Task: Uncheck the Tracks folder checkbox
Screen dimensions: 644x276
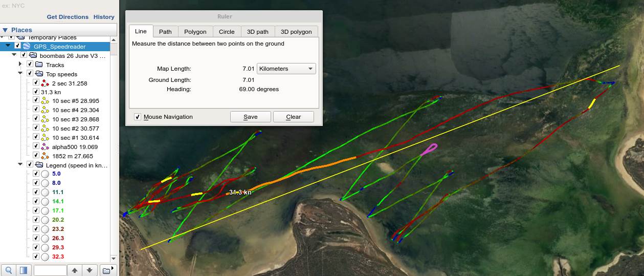Action: tap(30, 65)
